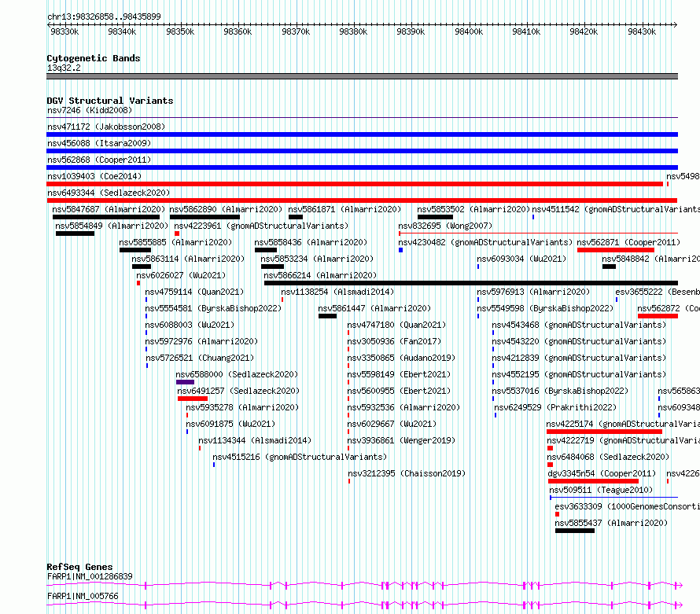Click nsv4515216 gnomAD variant label
The height and width of the screenshot is (614, 700).
click(300, 457)
